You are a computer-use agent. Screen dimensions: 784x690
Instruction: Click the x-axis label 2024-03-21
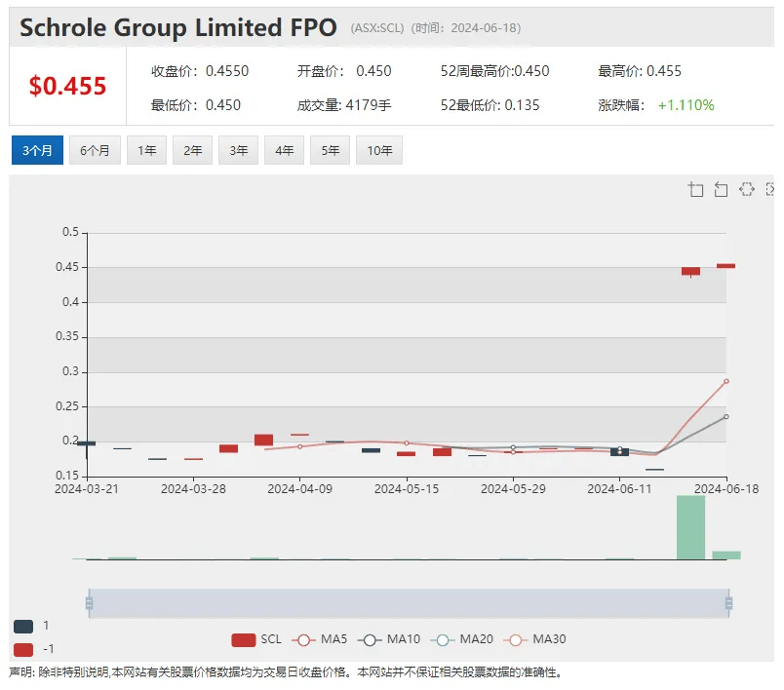pos(87,488)
